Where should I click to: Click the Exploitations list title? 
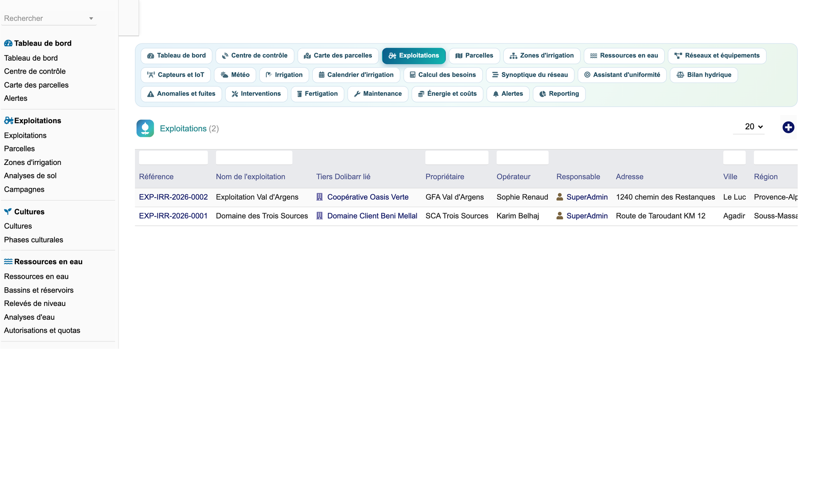pyautogui.click(x=183, y=129)
